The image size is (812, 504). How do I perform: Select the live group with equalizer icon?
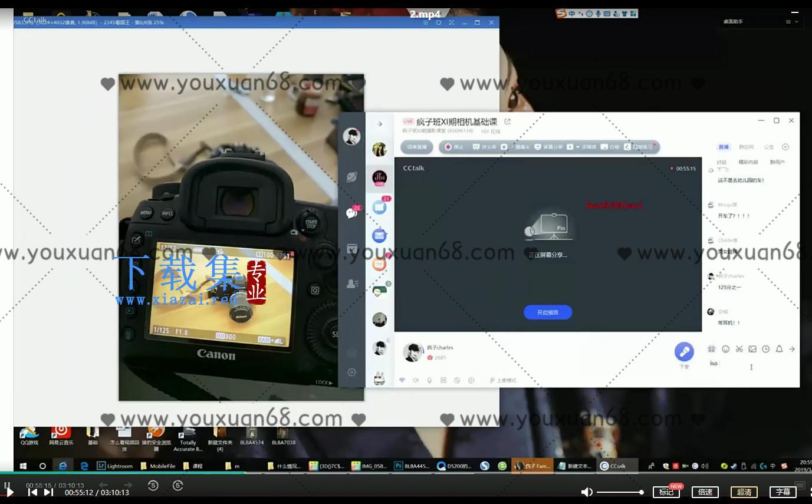tap(380, 177)
